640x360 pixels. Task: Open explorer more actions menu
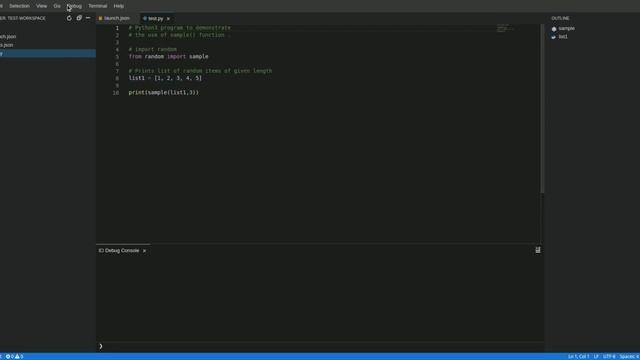(x=88, y=18)
